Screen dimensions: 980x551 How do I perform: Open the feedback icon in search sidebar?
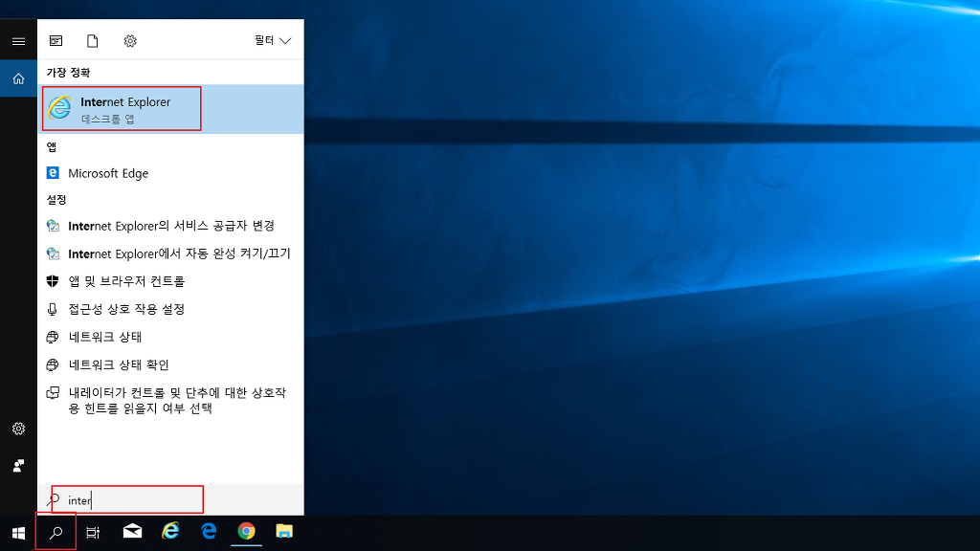(19, 466)
